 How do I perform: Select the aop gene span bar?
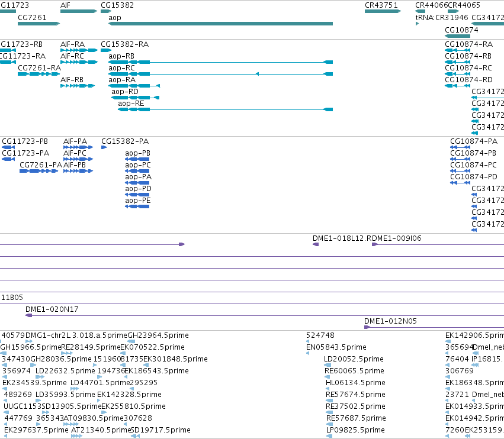(220, 24)
